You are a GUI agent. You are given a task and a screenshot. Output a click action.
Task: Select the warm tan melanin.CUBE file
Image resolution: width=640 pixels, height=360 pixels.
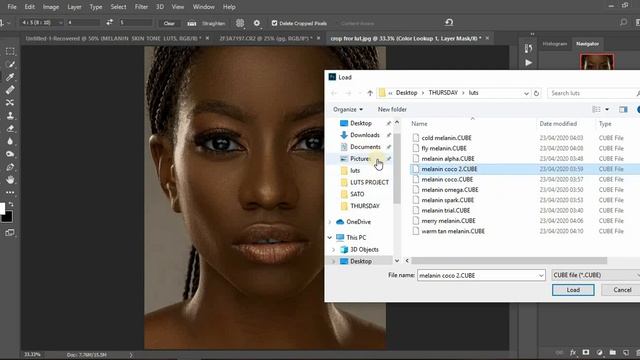click(x=453, y=231)
